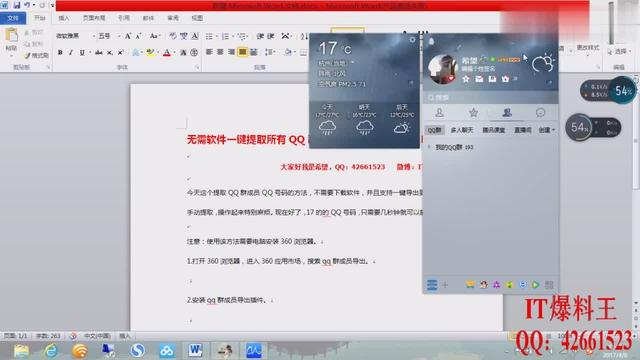Viewport: 640px width, 360px height.
Task: Open QQ main menu icon at bottom left
Action: [432, 284]
